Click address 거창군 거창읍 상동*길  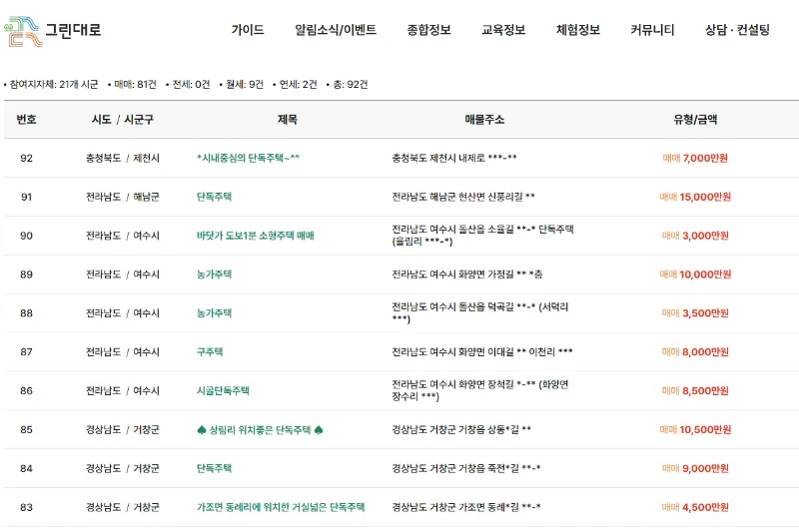tap(461, 429)
